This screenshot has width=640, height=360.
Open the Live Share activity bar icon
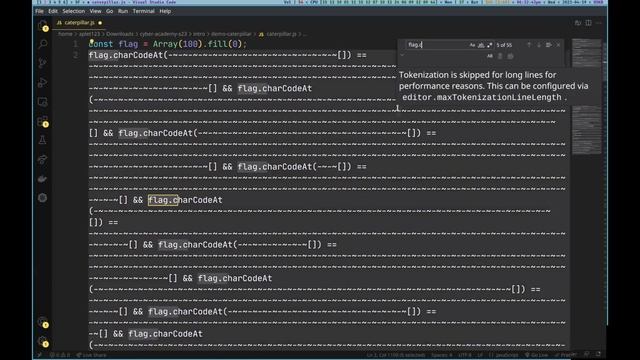(42, 159)
